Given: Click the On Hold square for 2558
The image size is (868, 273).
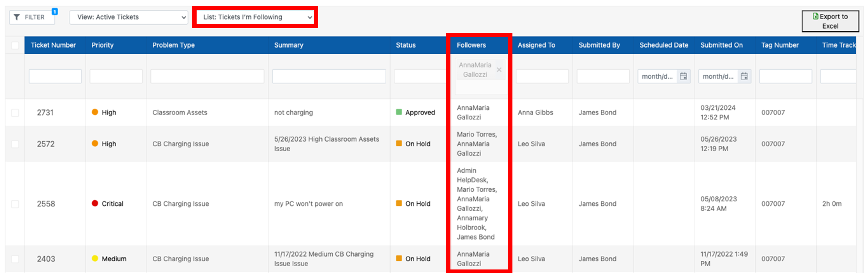Looking at the screenshot, I should [x=399, y=203].
